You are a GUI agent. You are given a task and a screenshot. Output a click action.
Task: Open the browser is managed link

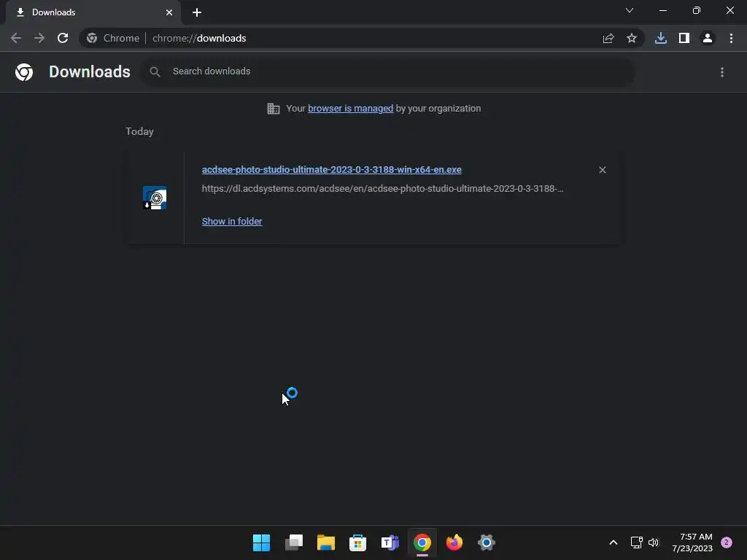point(351,109)
